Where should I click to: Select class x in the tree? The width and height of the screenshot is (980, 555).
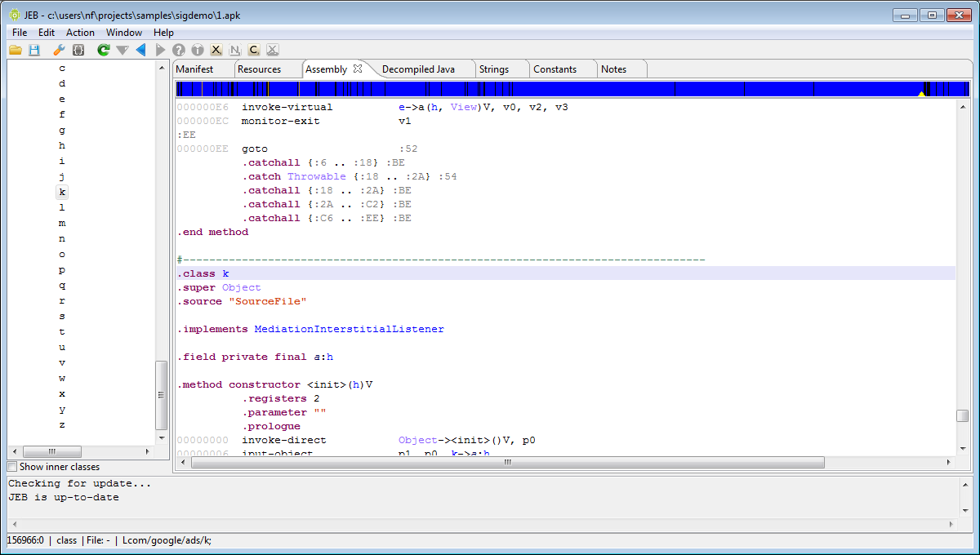[x=62, y=394]
